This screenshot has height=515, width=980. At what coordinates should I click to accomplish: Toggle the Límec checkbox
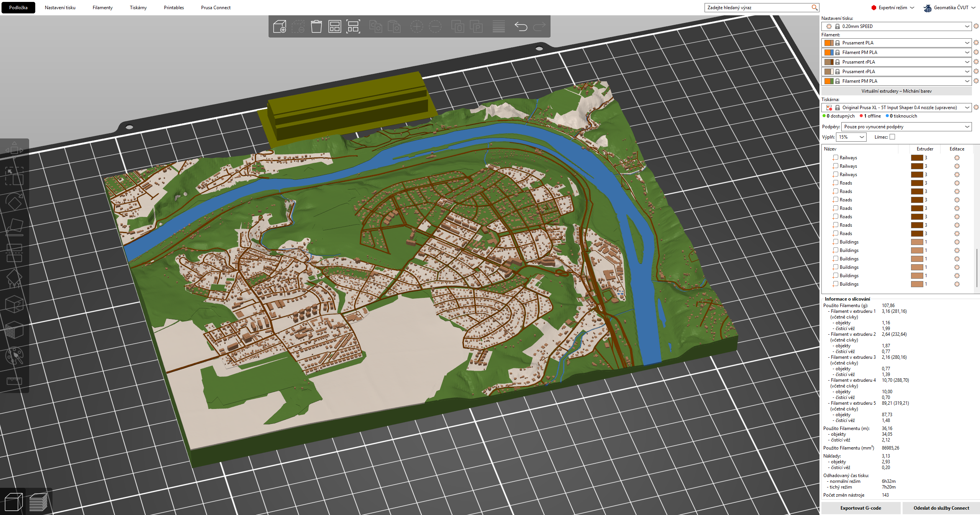click(x=892, y=137)
